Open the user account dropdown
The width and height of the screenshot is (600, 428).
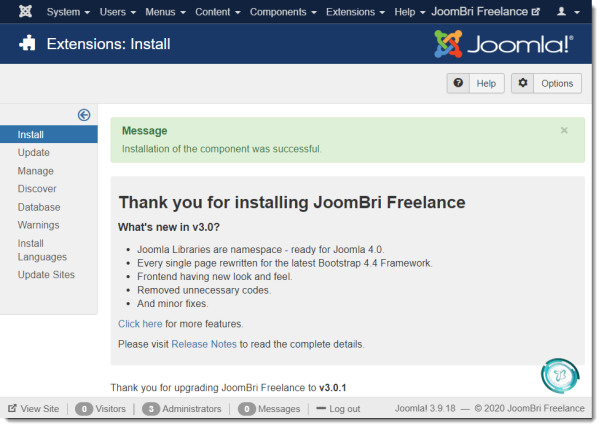[x=568, y=12]
